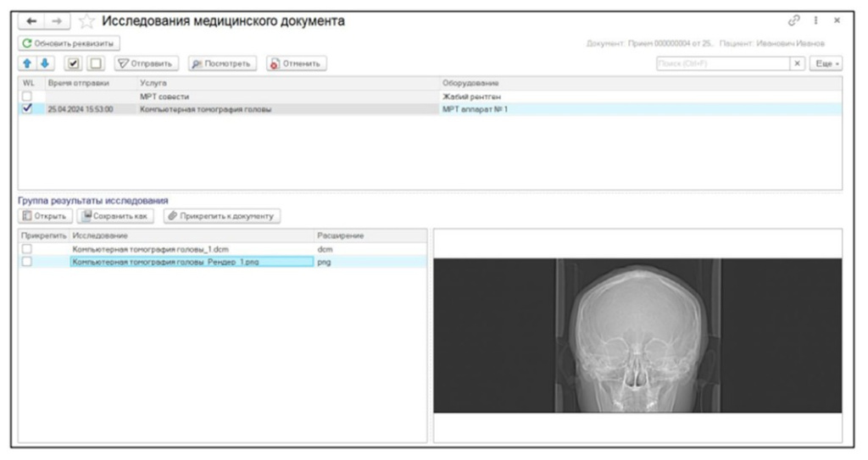Viewport: 868px width, 460px height.
Task: Open the three-dot window menu
Action: (816, 20)
